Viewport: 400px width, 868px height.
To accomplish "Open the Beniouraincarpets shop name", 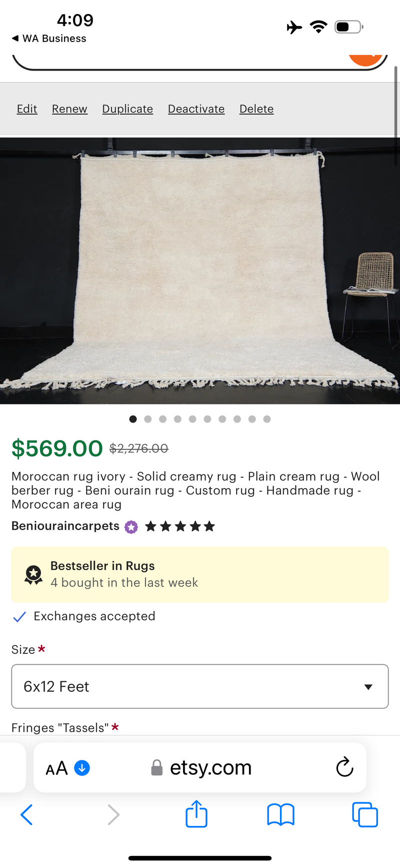I will (x=65, y=526).
